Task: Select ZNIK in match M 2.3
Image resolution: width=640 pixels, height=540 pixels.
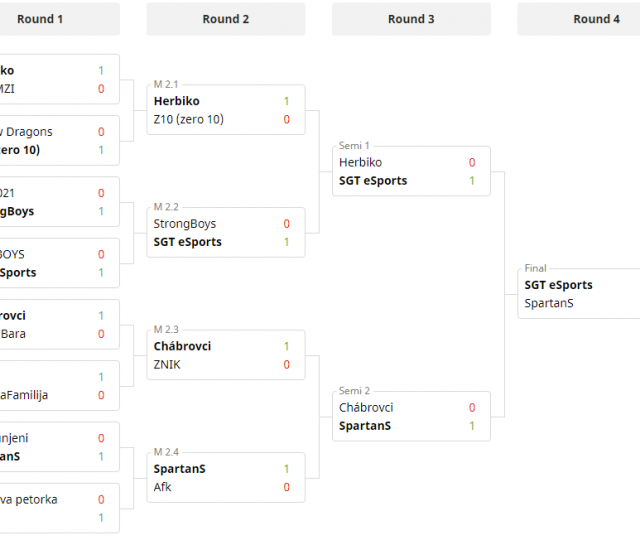Action: pyautogui.click(x=169, y=364)
